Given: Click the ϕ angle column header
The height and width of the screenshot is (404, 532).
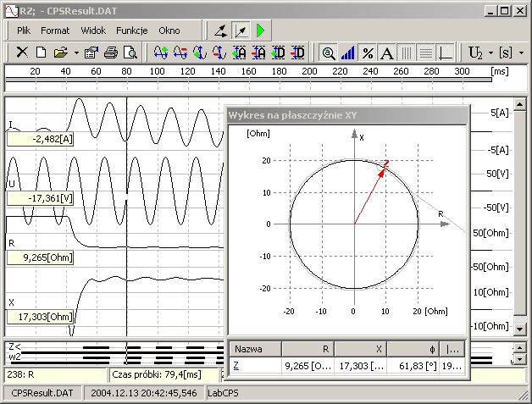Looking at the screenshot, I should [x=413, y=349].
